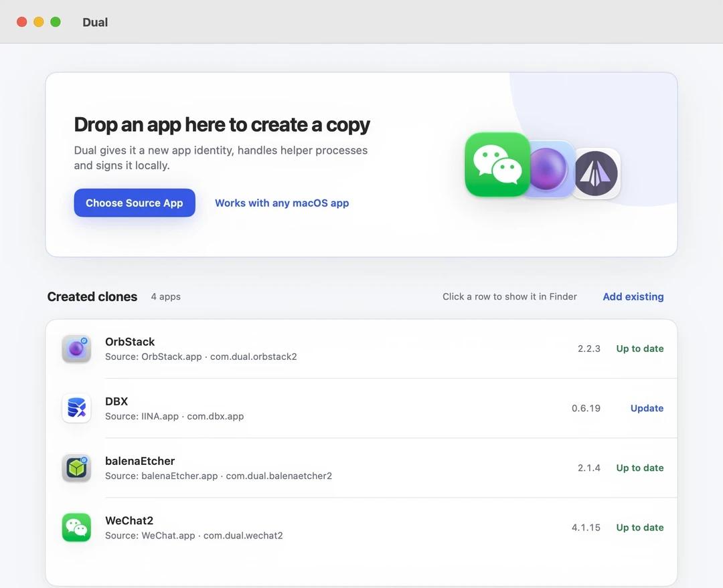Click the 'Created clones' heading
Viewport: 723px width, 588px height.
pos(92,297)
